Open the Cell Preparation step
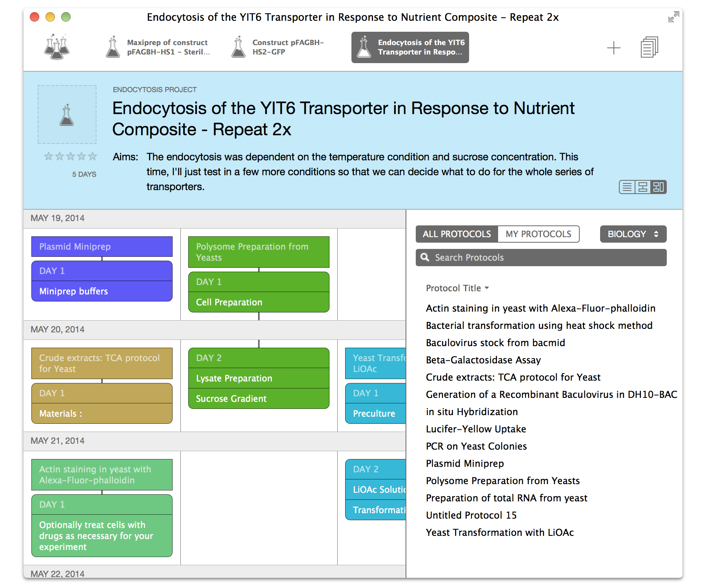This screenshot has width=706, height=588. coord(259,302)
